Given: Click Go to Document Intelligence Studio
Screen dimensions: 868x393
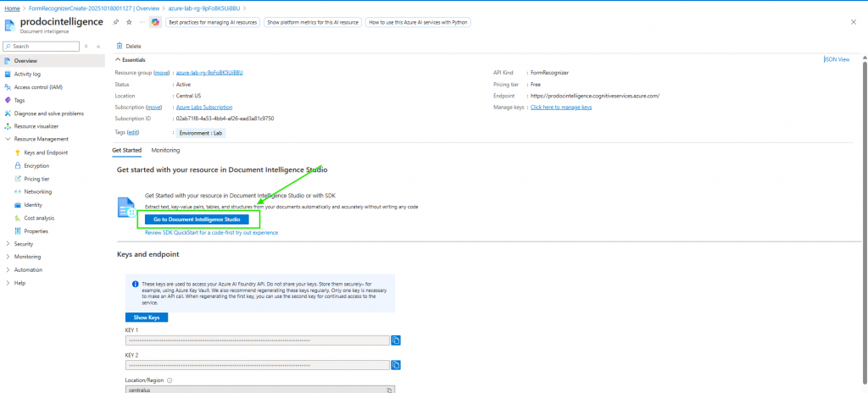Looking at the screenshot, I should [x=198, y=219].
